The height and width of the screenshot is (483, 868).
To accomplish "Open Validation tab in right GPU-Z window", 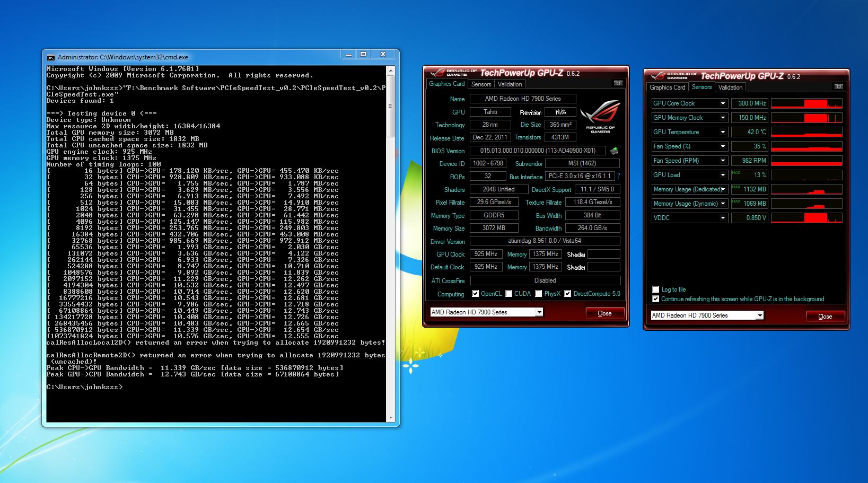I will (731, 87).
